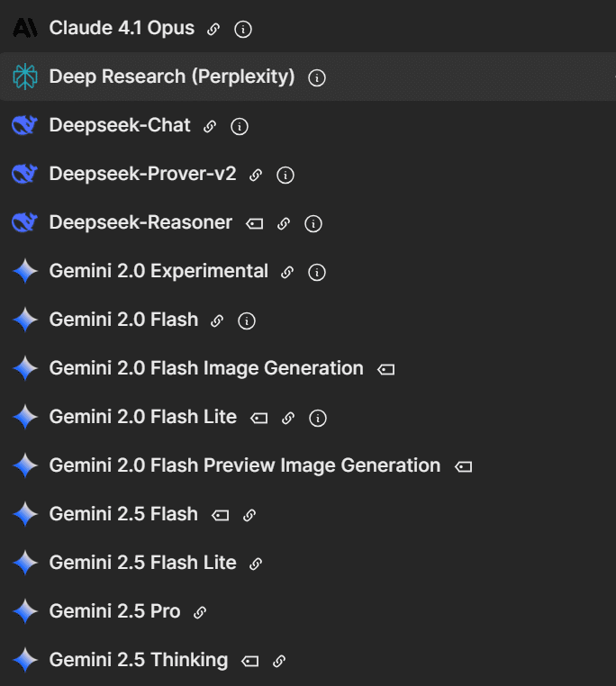Click the link icon next to Claude 4.1 Opus
The width and height of the screenshot is (616, 686).
213,29
